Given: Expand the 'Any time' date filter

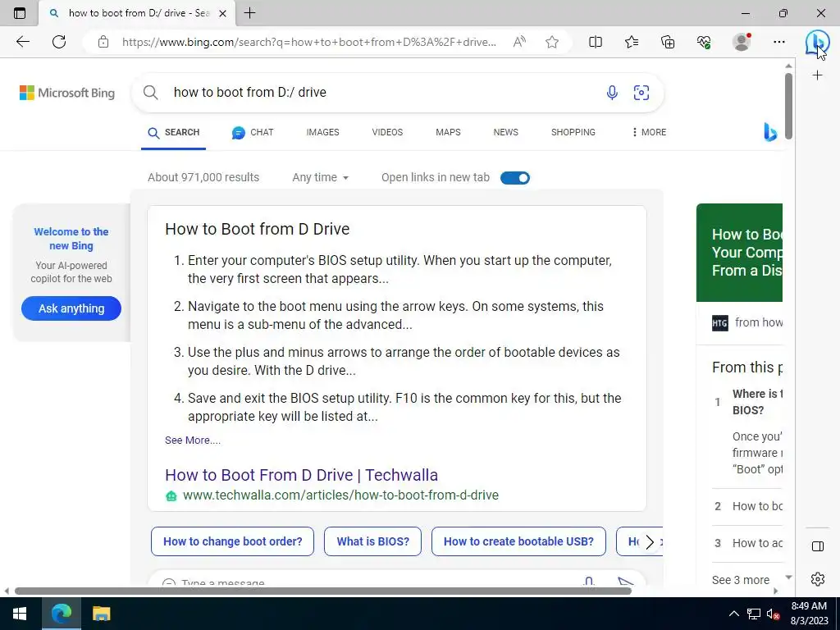Looking at the screenshot, I should [321, 177].
